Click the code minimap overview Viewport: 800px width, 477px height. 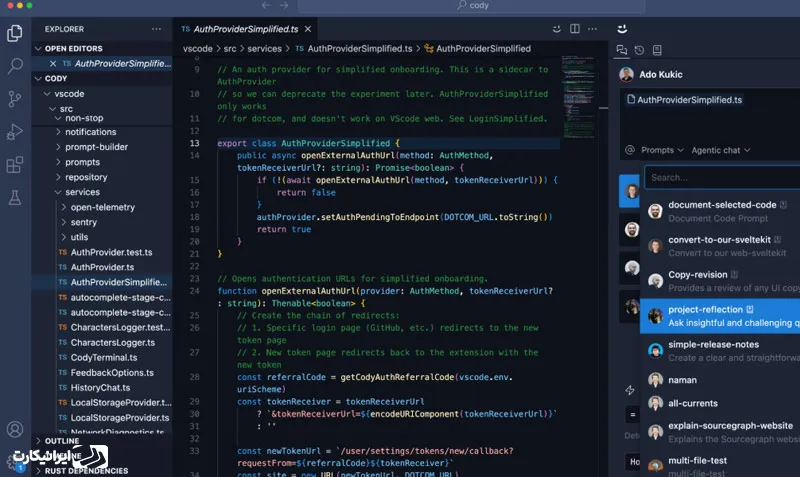578,97
